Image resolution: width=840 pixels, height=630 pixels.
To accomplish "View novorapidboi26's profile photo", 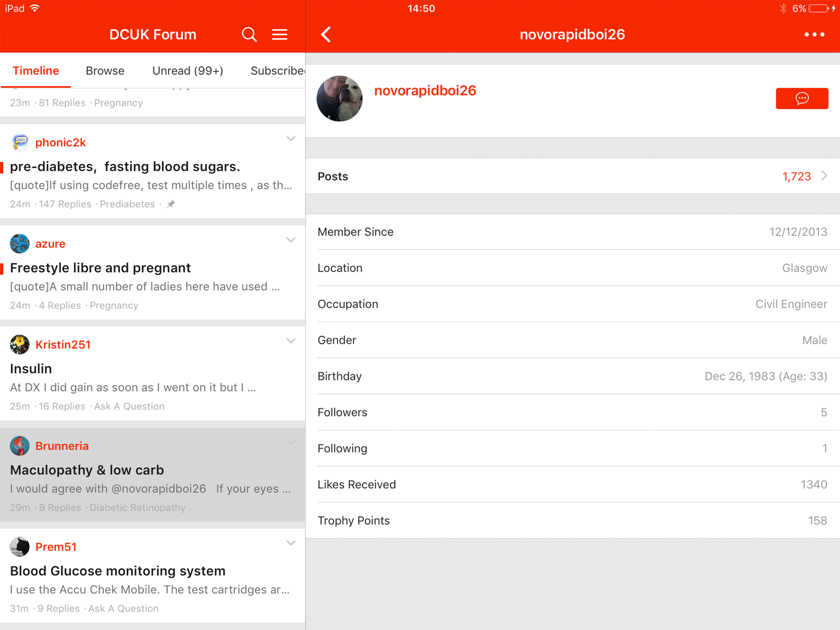I will click(339, 98).
